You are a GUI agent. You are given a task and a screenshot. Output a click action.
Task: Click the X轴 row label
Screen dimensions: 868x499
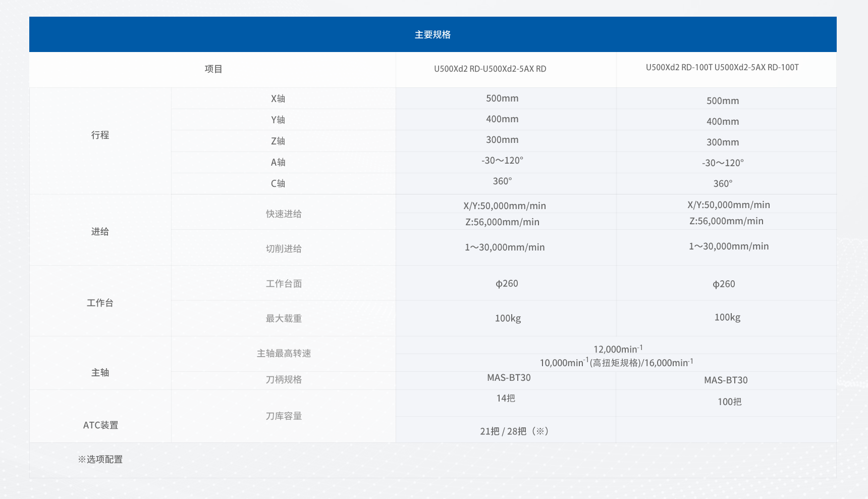coord(278,99)
